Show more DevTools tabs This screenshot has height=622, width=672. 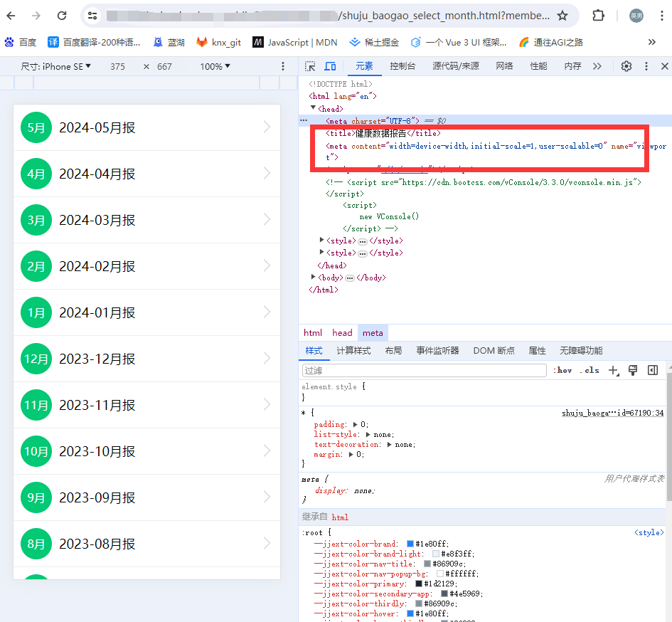pos(597,66)
